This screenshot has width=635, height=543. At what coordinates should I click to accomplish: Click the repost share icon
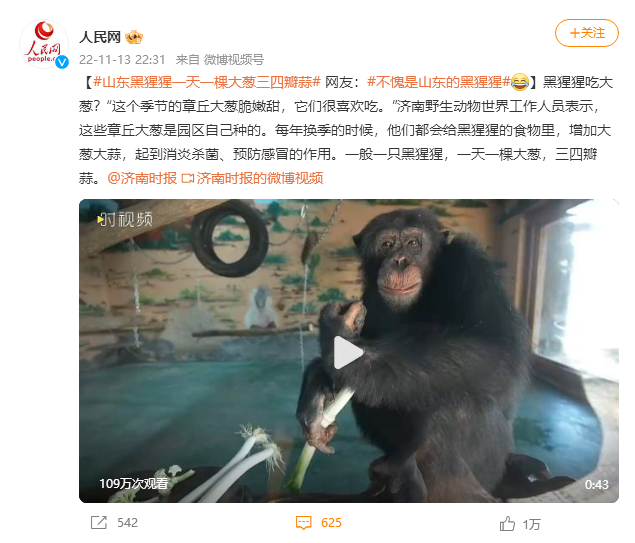click(x=99, y=523)
